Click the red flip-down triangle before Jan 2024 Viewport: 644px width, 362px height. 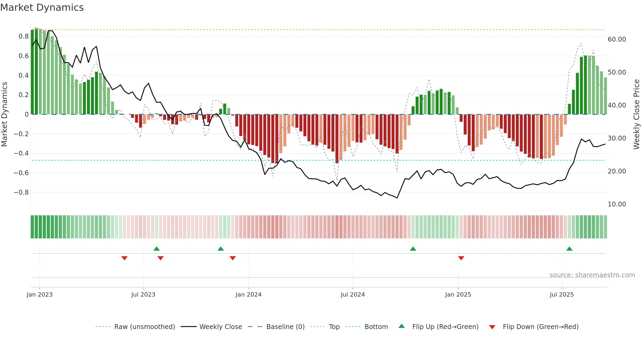pyautogui.click(x=233, y=258)
